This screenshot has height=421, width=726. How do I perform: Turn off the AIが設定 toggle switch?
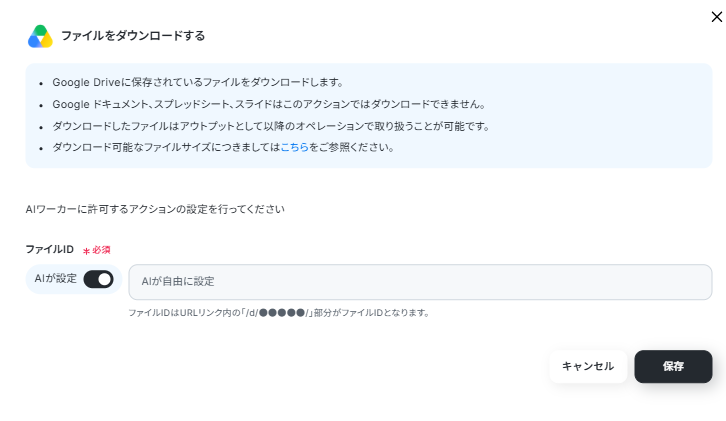tap(98, 279)
